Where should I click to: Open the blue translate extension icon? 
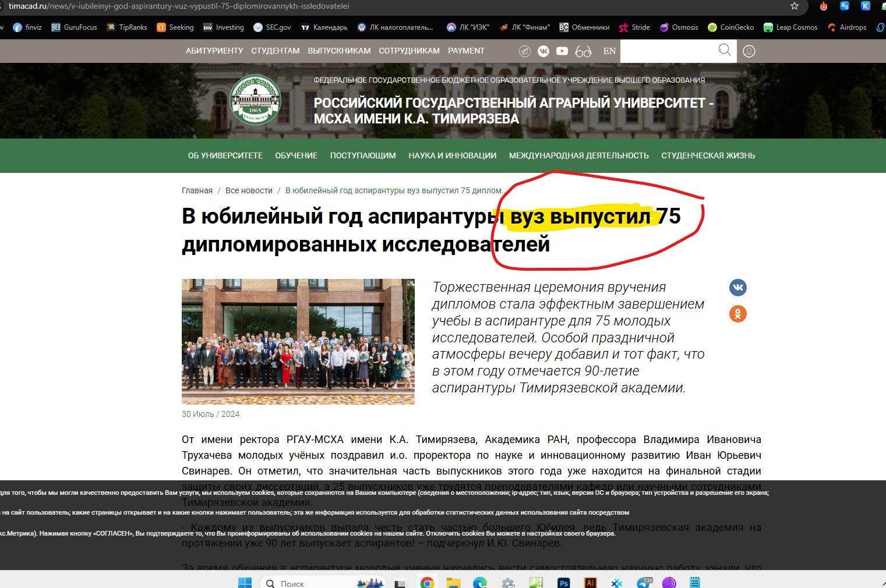tap(844, 6)
